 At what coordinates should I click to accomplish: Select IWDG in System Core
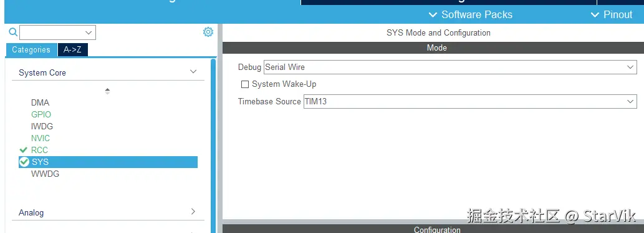(42, 126)
